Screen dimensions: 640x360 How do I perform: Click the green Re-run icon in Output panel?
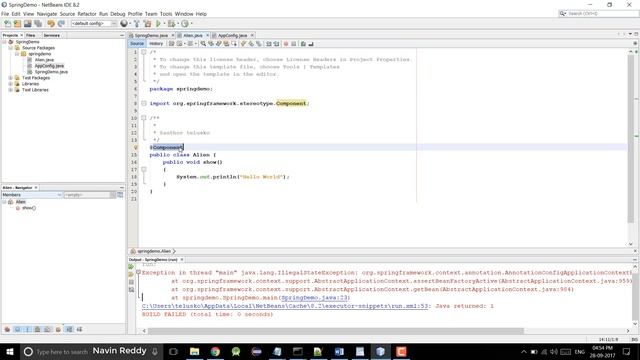131,267
